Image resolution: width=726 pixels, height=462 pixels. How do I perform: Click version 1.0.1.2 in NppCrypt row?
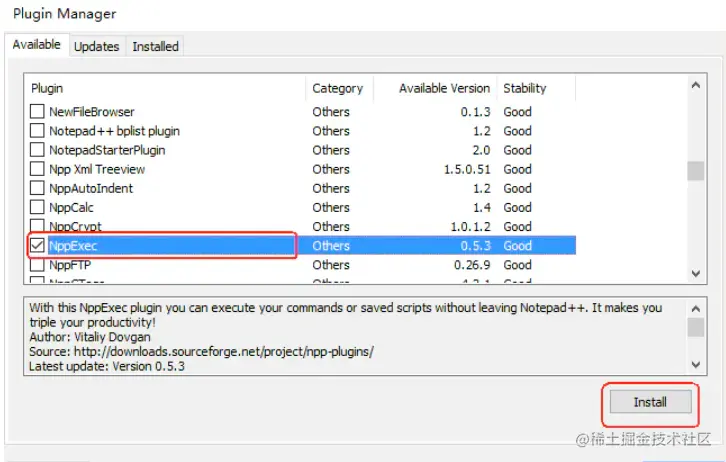470,226
